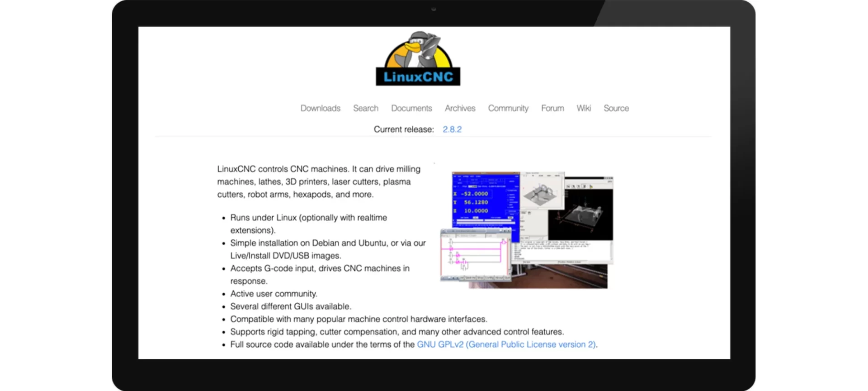This screenshot has width=868, height=391.
Task: Open the Archives link
Action: 460,108
